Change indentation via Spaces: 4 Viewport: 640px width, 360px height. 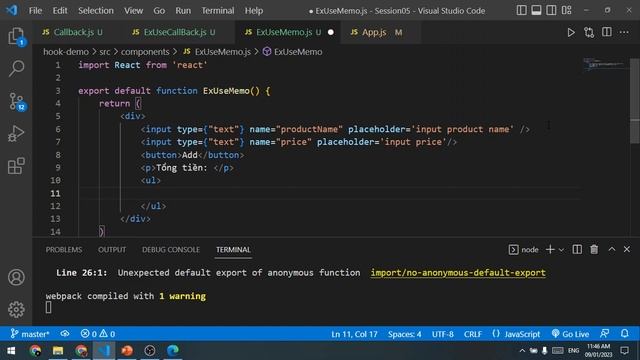404,334
